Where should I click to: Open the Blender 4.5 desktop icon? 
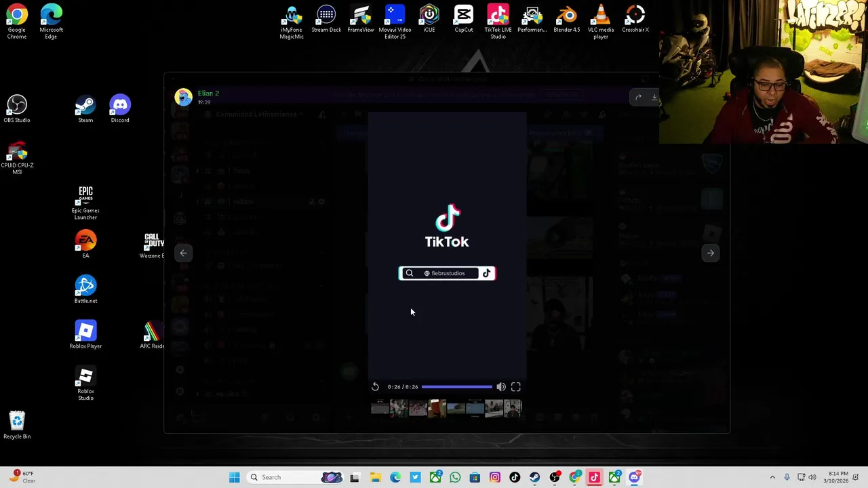(567, 18)
